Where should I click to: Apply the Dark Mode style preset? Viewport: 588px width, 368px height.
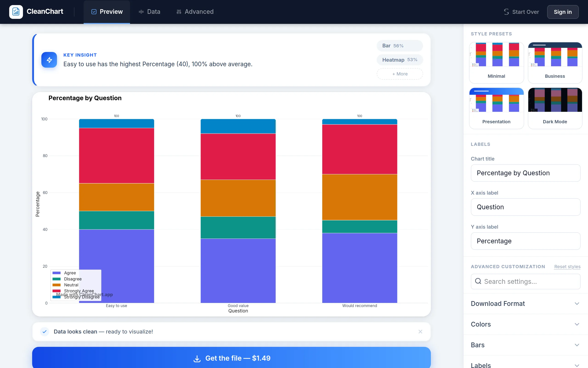555,108
